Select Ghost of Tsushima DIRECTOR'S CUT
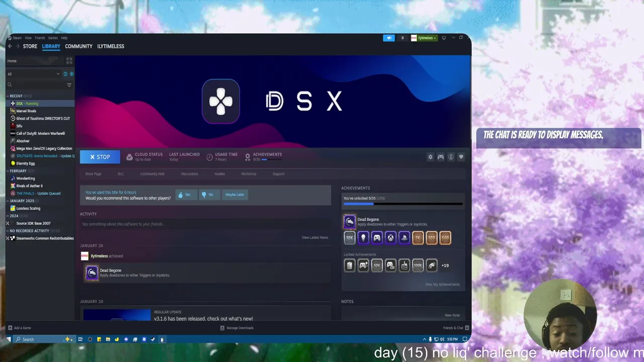The height and width of the screenshot is (362, 644). 43,119
